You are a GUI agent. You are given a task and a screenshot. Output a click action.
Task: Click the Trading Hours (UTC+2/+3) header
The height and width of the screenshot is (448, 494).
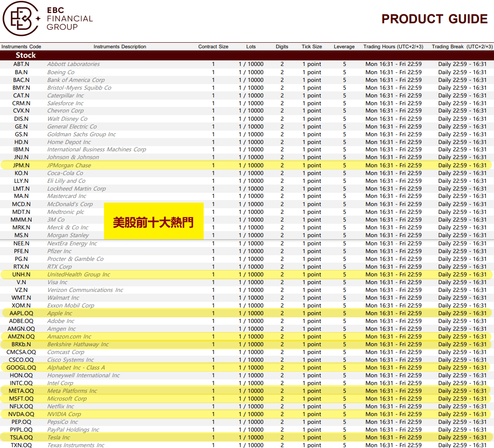(393, 47)
